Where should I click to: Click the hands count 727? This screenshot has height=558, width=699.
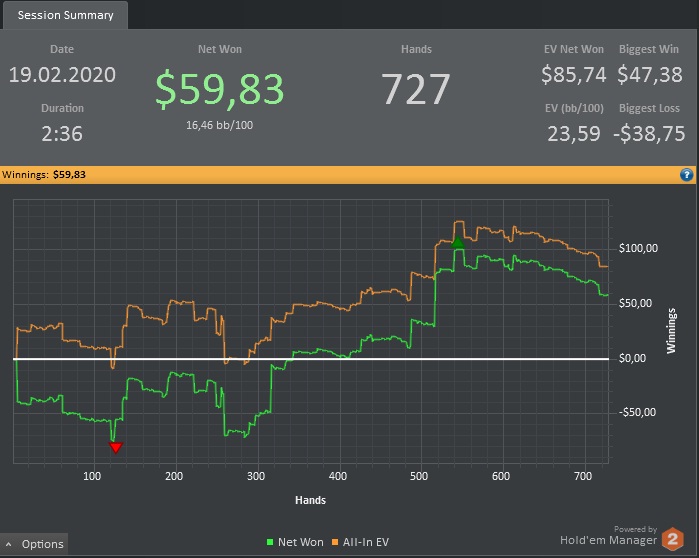pyautogui.click(x=416, y=89)
